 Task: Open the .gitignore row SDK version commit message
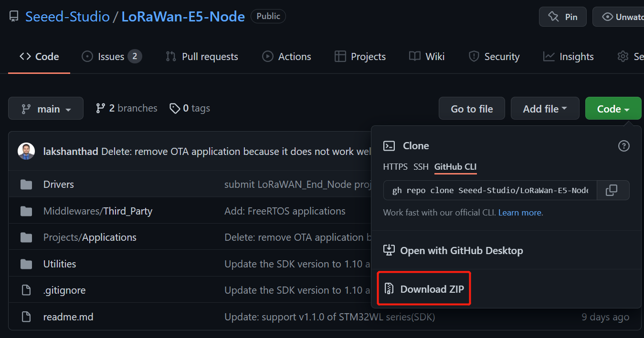pos(298,290)
